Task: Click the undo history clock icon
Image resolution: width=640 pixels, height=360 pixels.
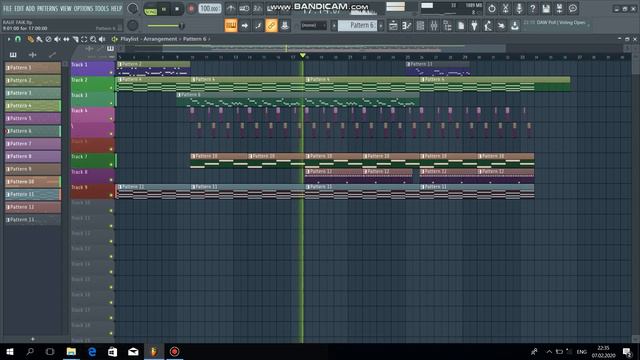Action: pyautogui.click(x=492, y=9)
